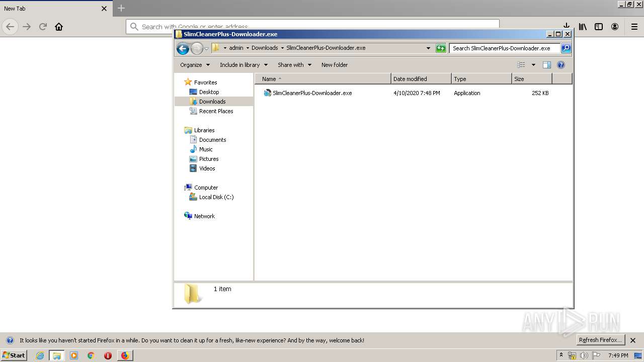644x362 pixels.
Task: Click the Explorer search magnifier icon
Action: pos(566,48)
